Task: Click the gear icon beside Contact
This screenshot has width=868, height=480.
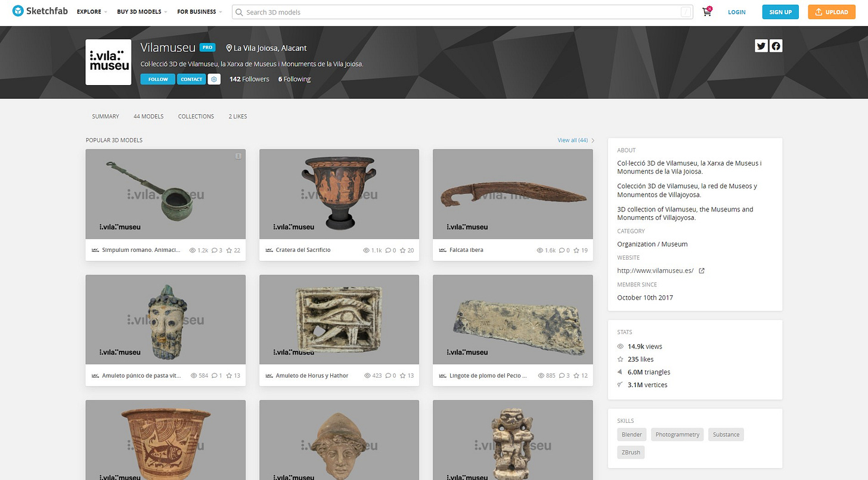Action: click(x=214, y=79)
